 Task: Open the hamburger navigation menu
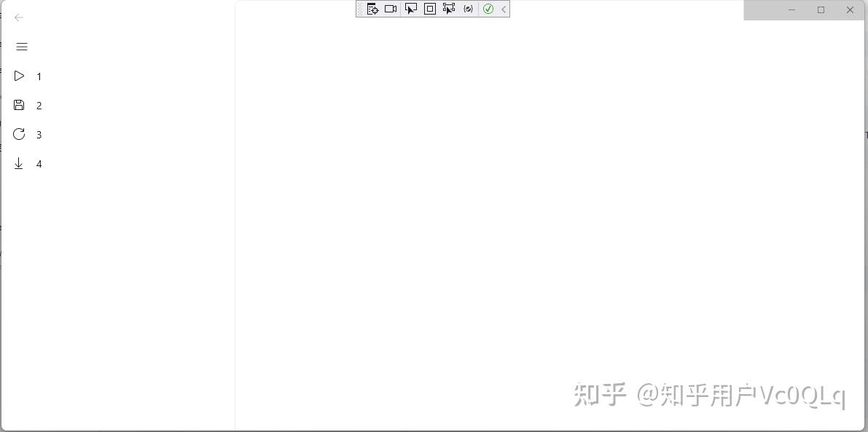click(x=21, y=46)
